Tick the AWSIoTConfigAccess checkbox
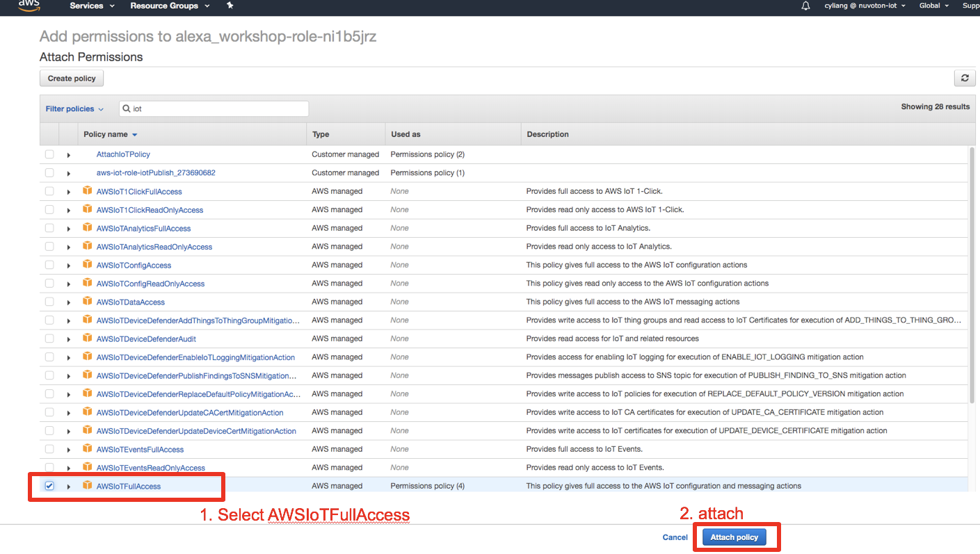980x554 pixels. coord(49,265)
